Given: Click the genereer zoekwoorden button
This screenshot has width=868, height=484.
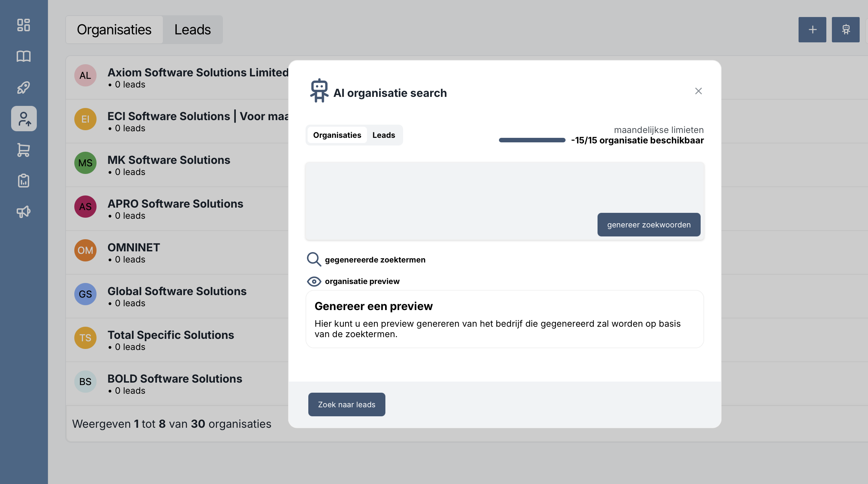Looking at the screenshot, I should click(649, 225).
